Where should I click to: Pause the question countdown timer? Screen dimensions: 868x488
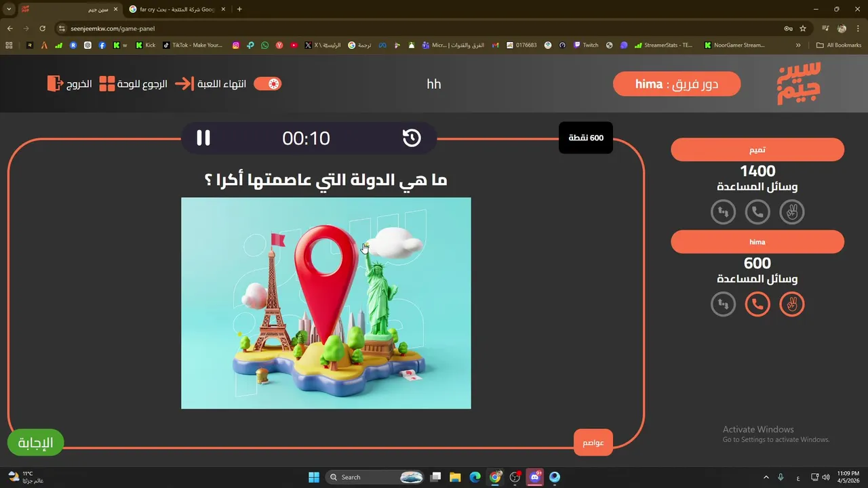[x=203, y=138]
